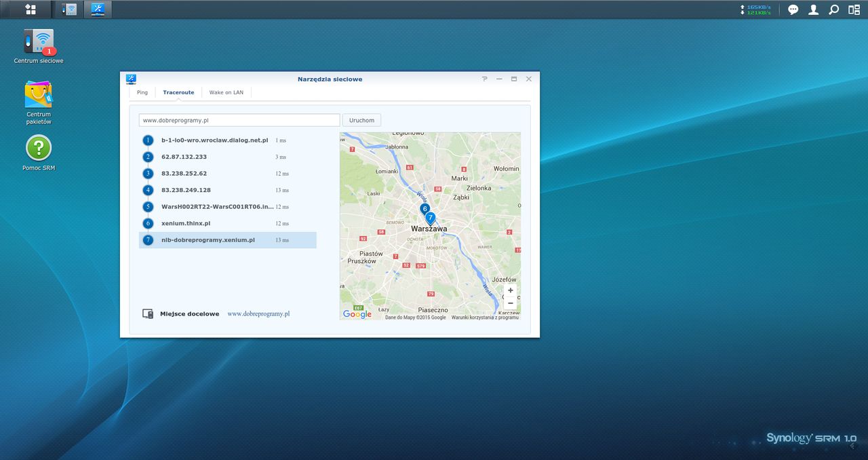Open the www.dobreprogramy.pl destination link

click(258, 314)
